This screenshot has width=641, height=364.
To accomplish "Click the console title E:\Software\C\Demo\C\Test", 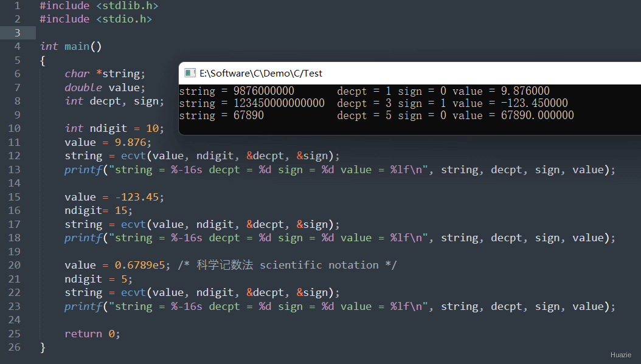I will coord(261,73).
